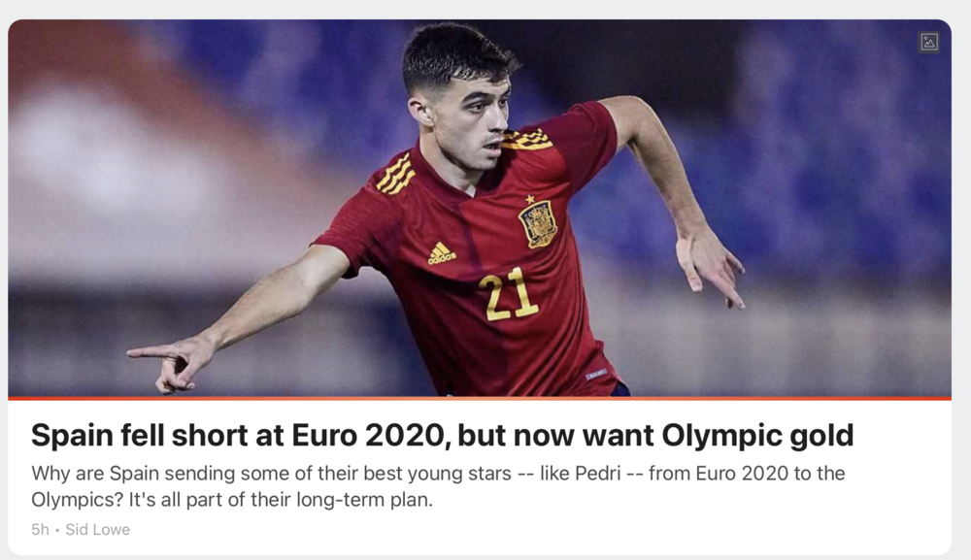Click the article summary about young stars
This screenshot has height=560, width=971.
pyautogui.click(x=438, y=486)
